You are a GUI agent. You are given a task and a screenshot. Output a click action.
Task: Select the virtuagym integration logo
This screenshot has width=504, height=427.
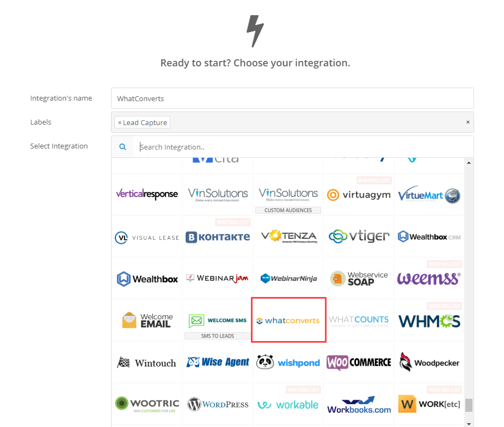coord(359,194)
